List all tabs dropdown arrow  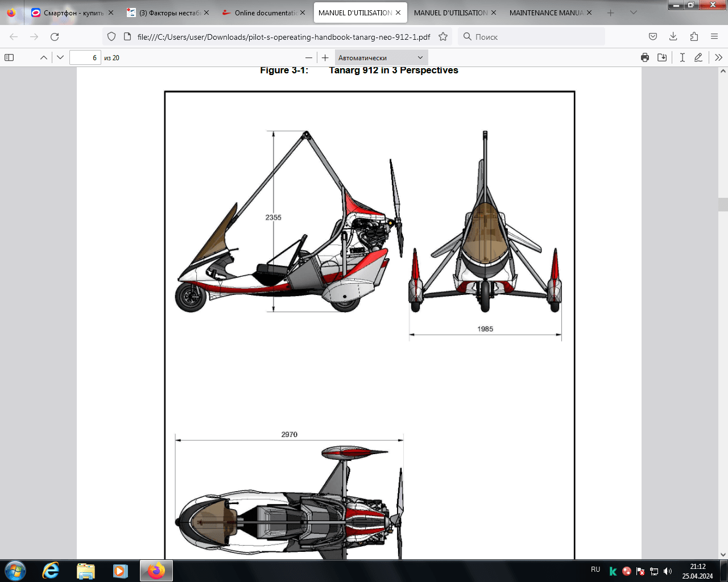point(634,13)
